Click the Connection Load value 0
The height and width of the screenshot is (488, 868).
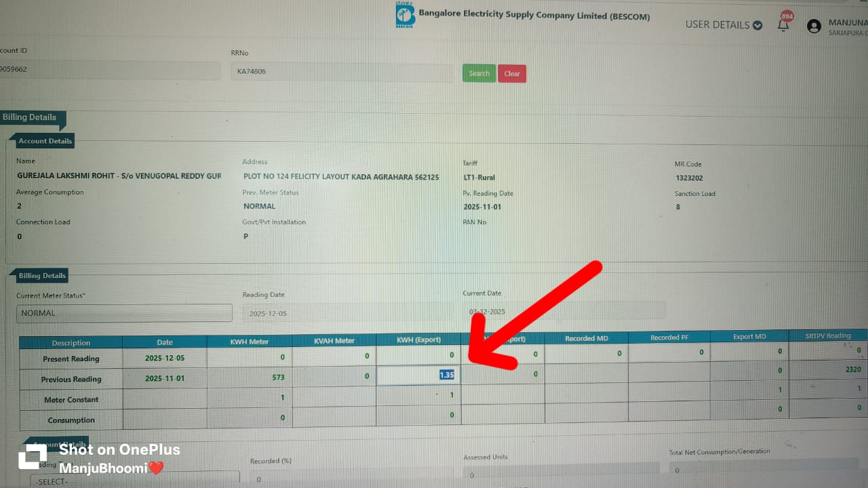[19, 237]
